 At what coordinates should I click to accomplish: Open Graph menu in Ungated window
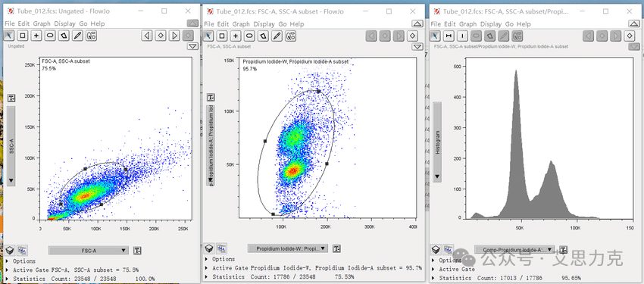42,24
